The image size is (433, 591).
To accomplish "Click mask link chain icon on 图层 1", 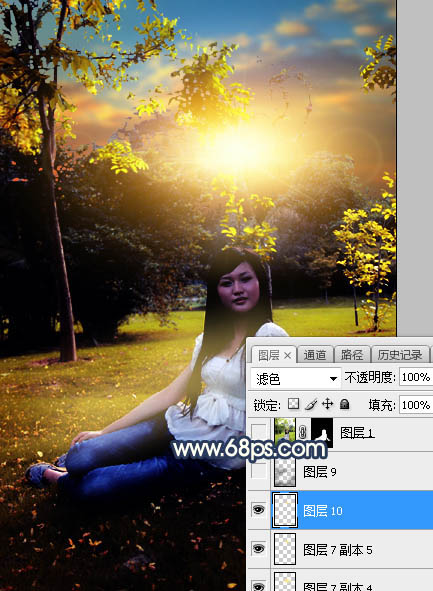I will point(303,432).
